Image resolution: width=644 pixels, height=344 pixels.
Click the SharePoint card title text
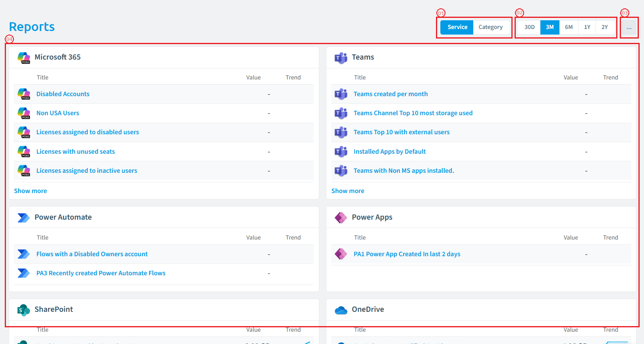tap(54, 309)
